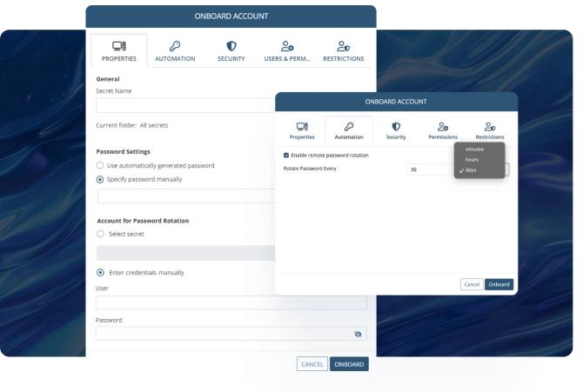Open the SECURITY tab in the large dialog
This screenshot has height=392, width=583.
coord(231,51)
